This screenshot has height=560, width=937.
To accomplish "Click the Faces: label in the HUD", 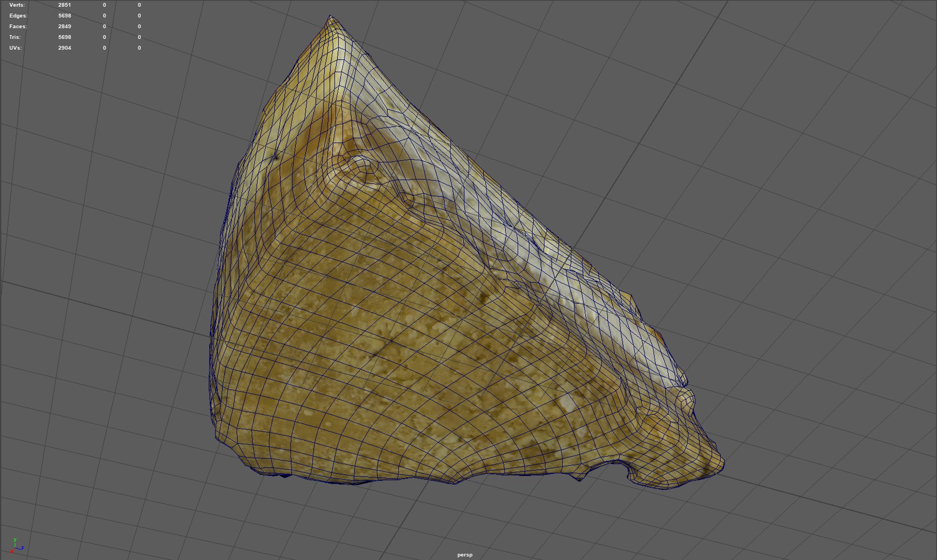I will point(18,26).
